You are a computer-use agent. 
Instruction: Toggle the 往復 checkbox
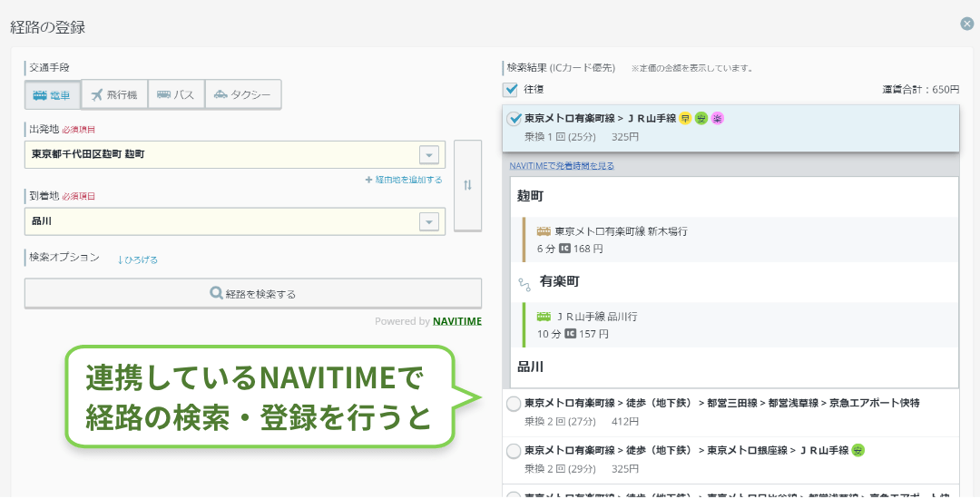pos(510,89)
